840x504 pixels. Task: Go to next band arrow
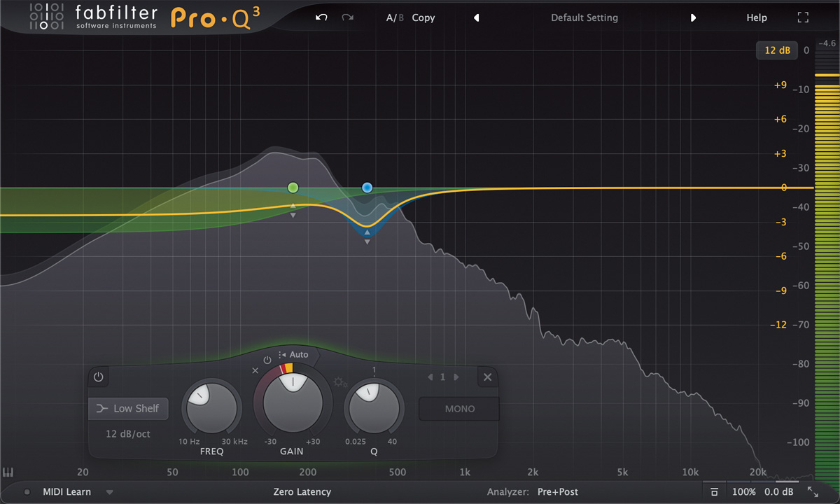pyautogui.click(x=456, y=377)
